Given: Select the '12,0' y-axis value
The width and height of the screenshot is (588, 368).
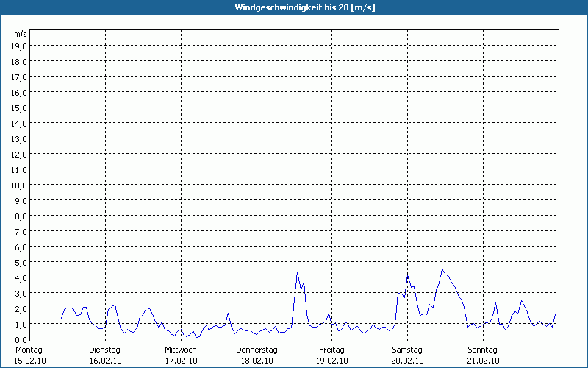Looking at the screenshot, I should (19, 155).
